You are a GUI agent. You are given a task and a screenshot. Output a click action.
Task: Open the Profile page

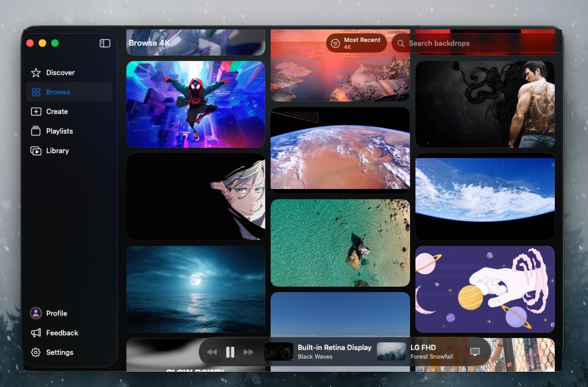pyautogui.click(x=57, y=313)
